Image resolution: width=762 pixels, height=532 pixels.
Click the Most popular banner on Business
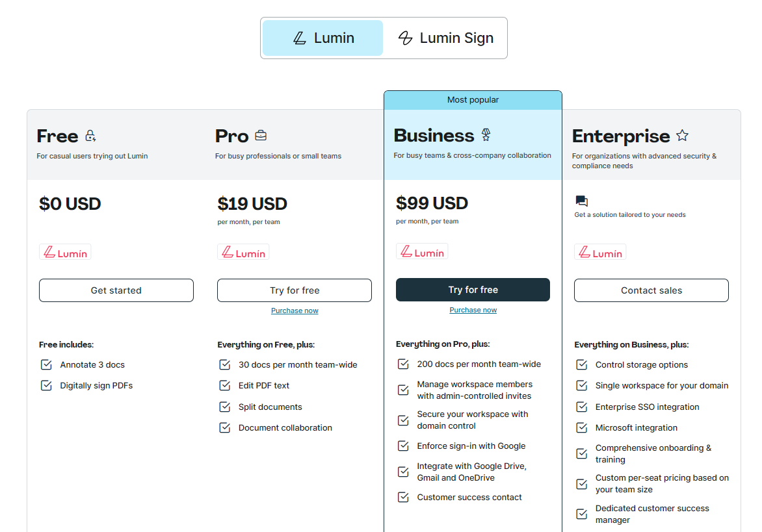point(473,99)
